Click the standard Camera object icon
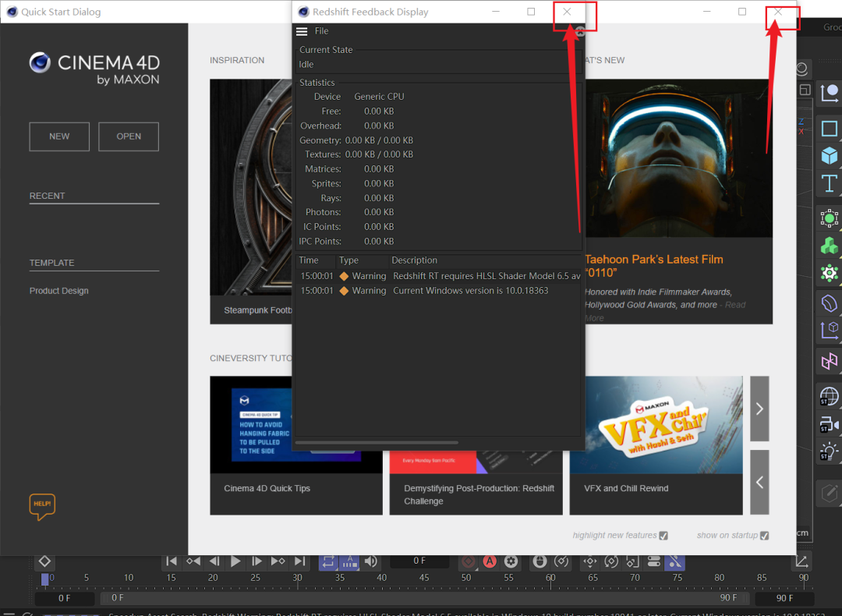 point(829,424)
